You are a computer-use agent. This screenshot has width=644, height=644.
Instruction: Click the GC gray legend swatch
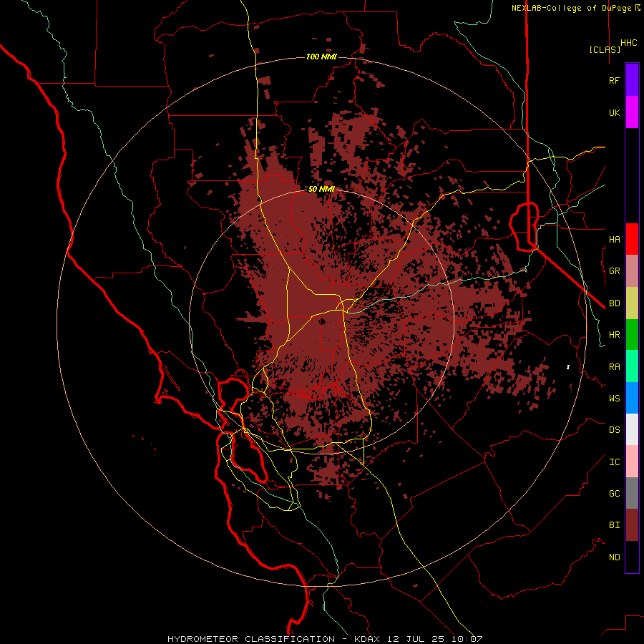coord(632,493)
